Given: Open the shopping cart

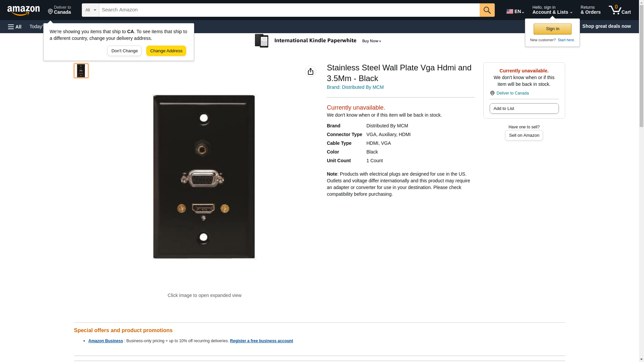Looking at the screenshot, I should click(620, 10).
